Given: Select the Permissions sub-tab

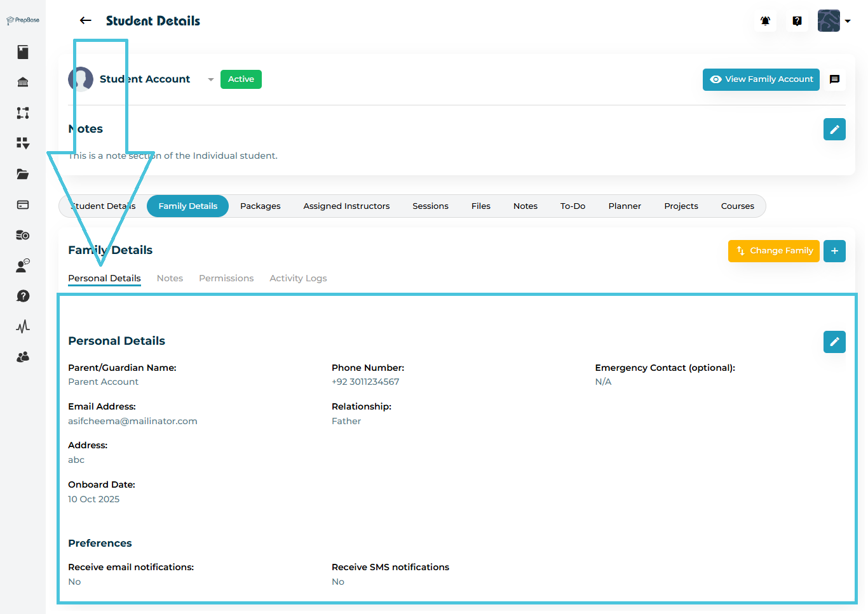Looking at the screenshot, I should [x=226, y=278].
